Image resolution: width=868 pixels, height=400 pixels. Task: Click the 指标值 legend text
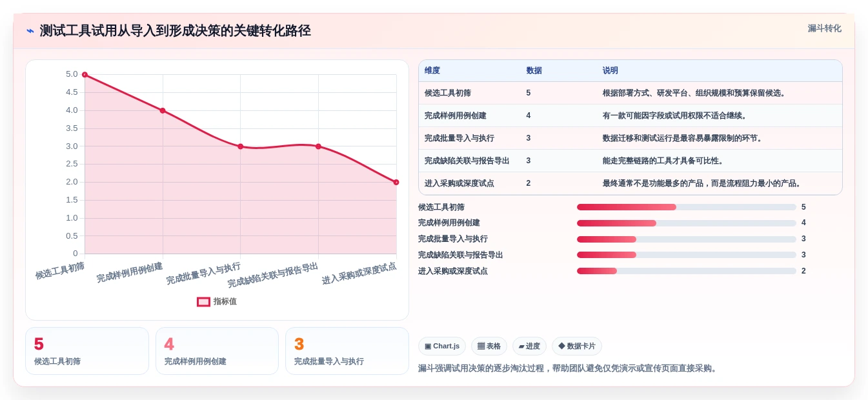(225, 301)
